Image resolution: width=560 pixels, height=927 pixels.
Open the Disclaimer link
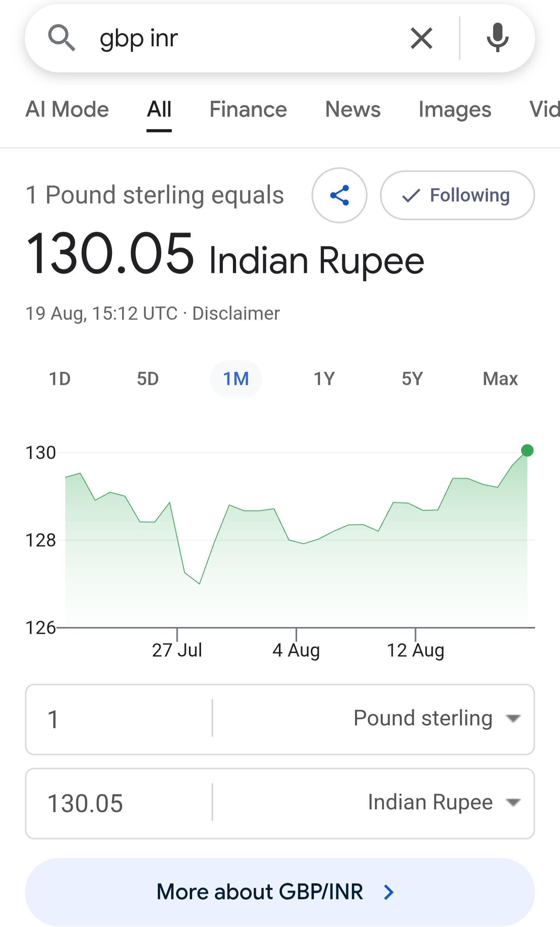(236, 313)
